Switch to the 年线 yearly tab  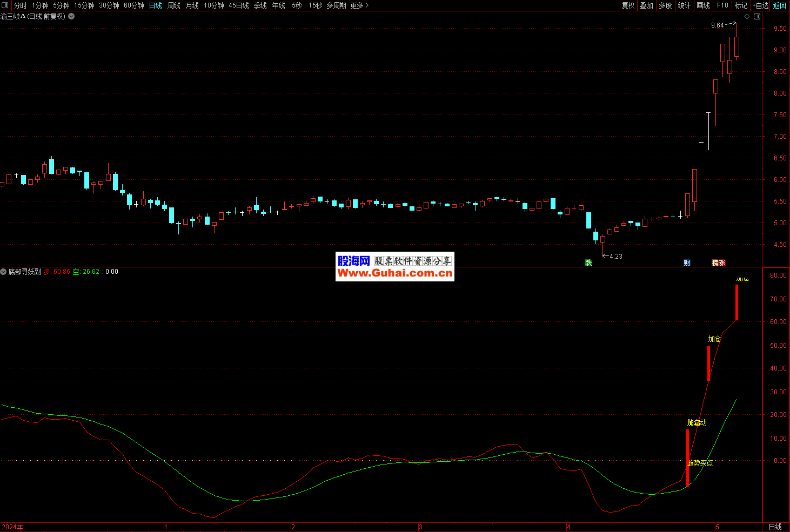tap(279, 5)
